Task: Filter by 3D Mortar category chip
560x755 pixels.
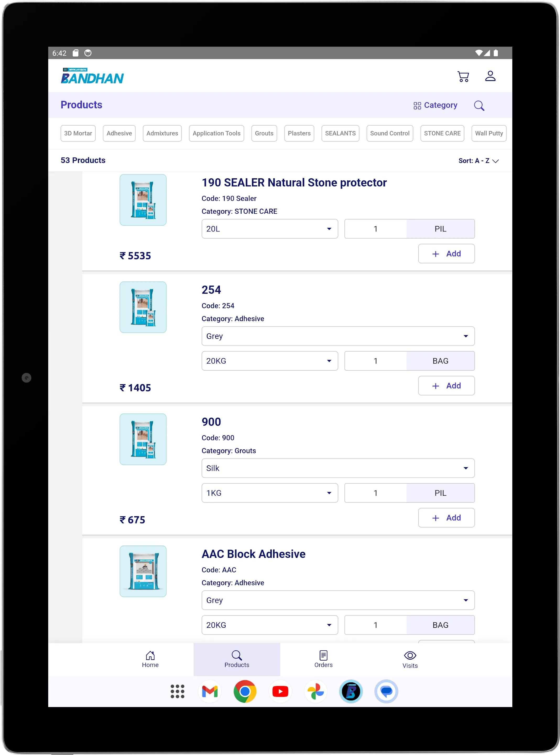Action: [78, 133]
